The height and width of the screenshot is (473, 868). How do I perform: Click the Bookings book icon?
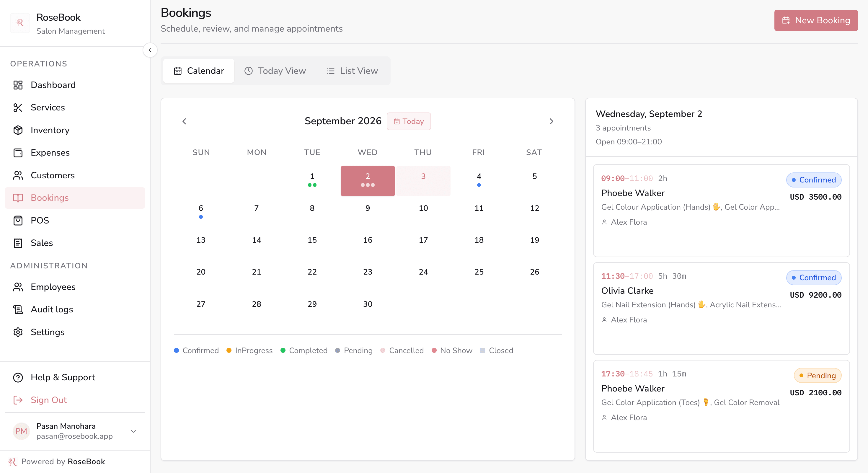point(18,198)
